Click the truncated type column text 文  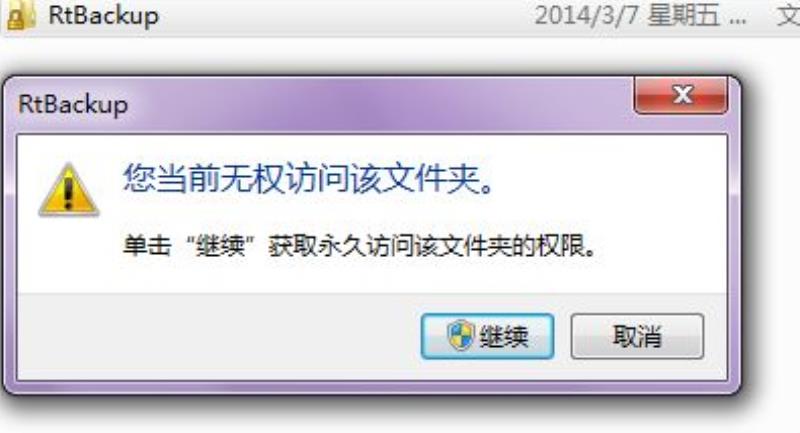coord(788,15)
